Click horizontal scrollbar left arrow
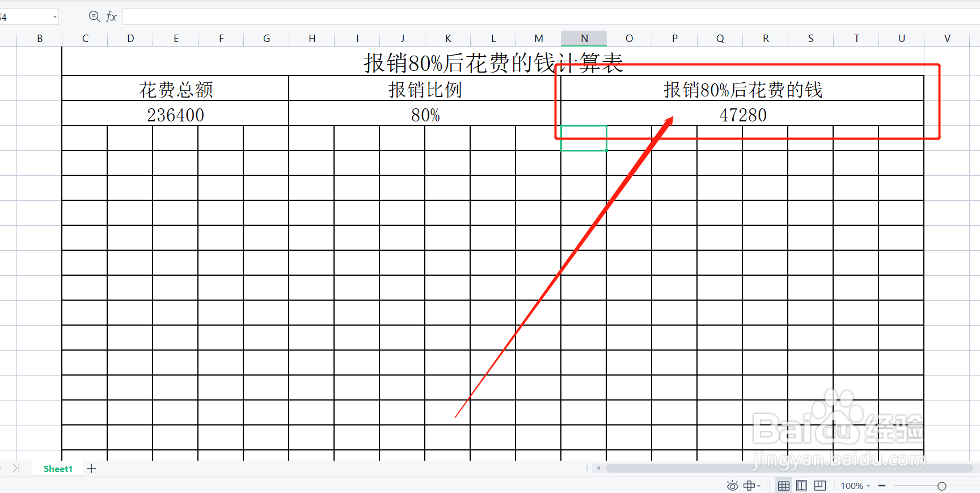Image resolution: width=980 pixels, height=493 pixels. point(599,469)
